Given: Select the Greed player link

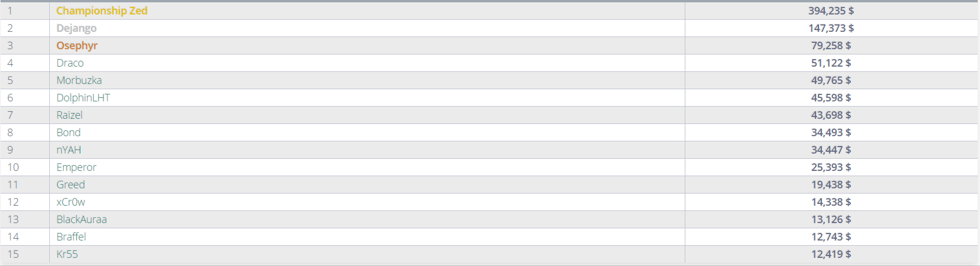Looking at the screenshot, I should pos(71,185).
